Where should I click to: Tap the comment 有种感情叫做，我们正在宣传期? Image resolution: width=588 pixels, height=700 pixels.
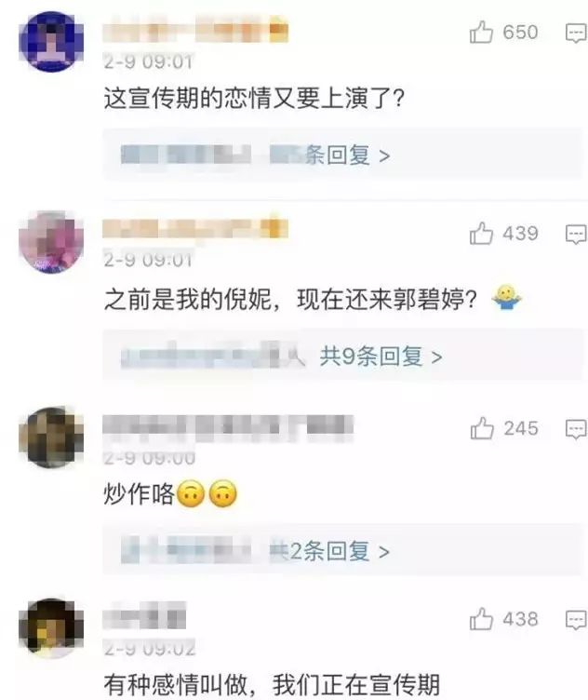pos(272,684)
